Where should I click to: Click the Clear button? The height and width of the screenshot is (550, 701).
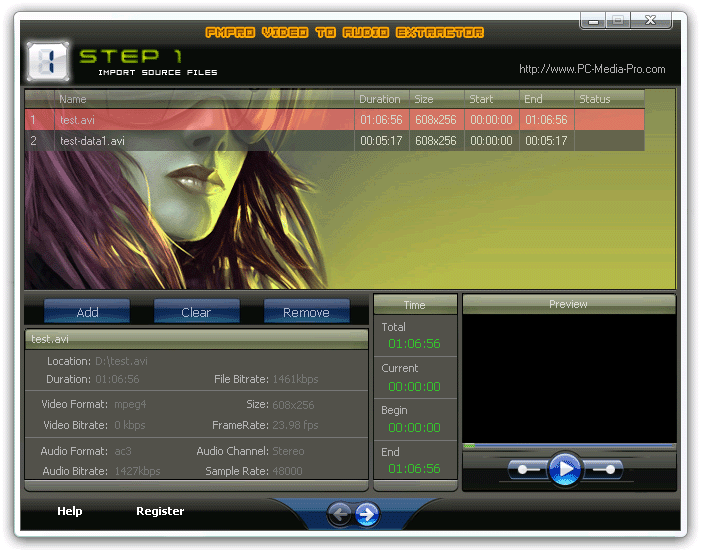pos(197,312)
